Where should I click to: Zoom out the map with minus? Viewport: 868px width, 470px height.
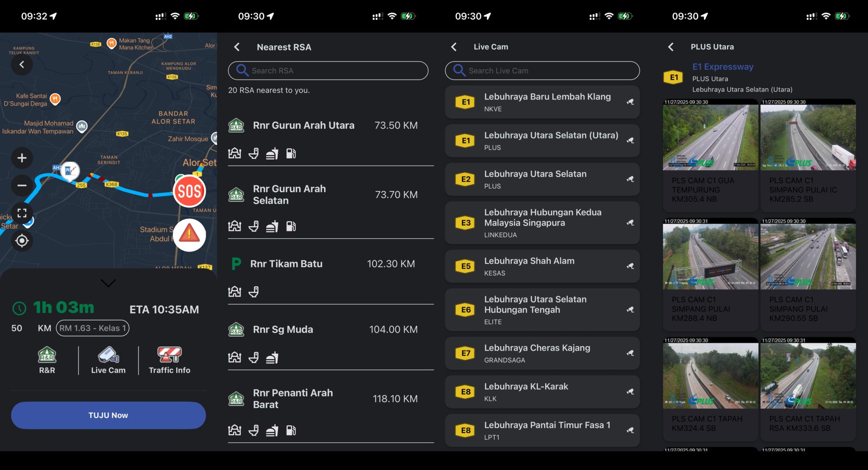click(22, 185)
